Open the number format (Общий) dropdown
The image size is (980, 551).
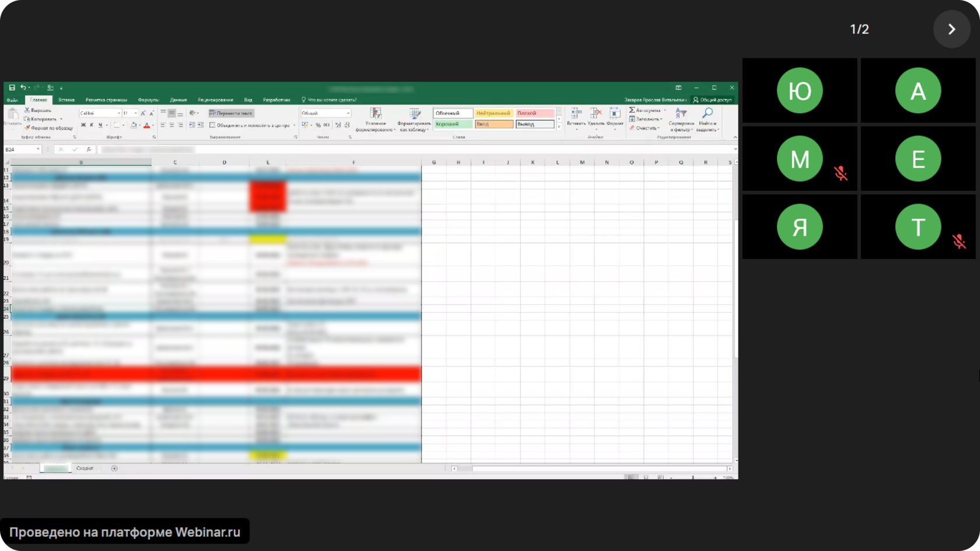pos(348,113)
